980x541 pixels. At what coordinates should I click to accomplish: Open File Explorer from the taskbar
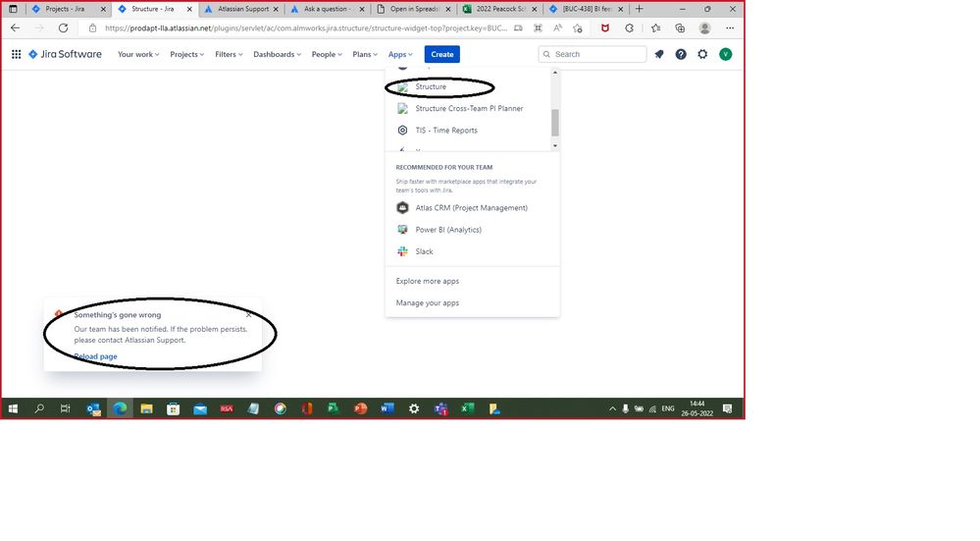tap(146, 409)
